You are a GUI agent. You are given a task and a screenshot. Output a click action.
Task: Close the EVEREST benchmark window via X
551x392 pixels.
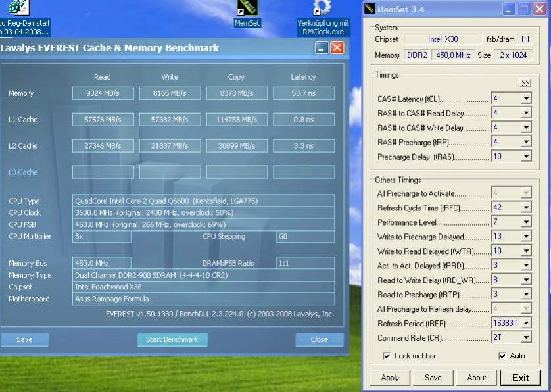coord(337,48)
